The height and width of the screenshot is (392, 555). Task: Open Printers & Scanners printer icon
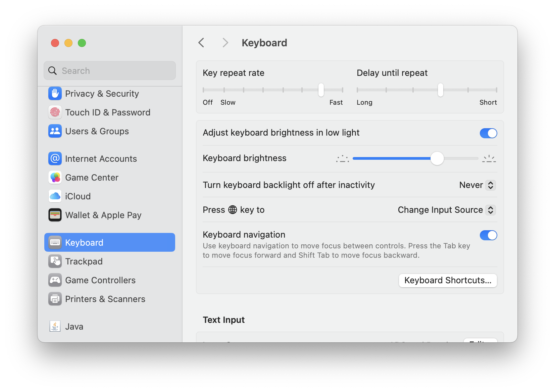point(55,299)
